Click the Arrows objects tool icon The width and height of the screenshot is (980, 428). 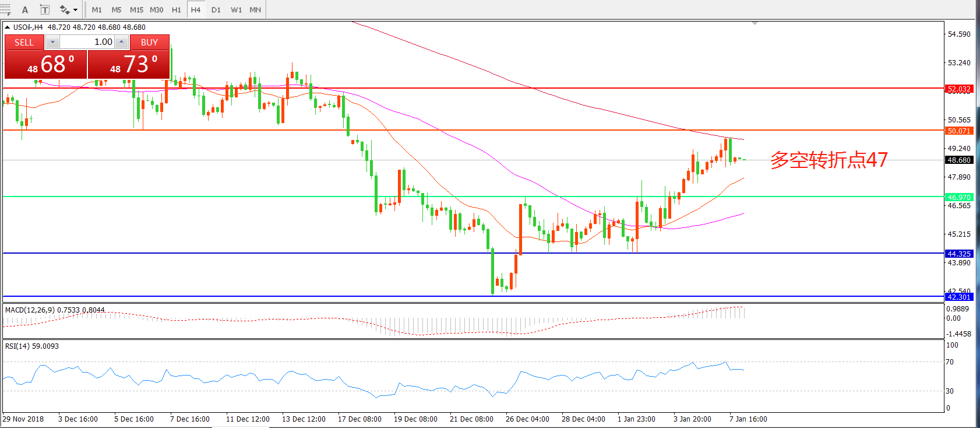point(64,10)
